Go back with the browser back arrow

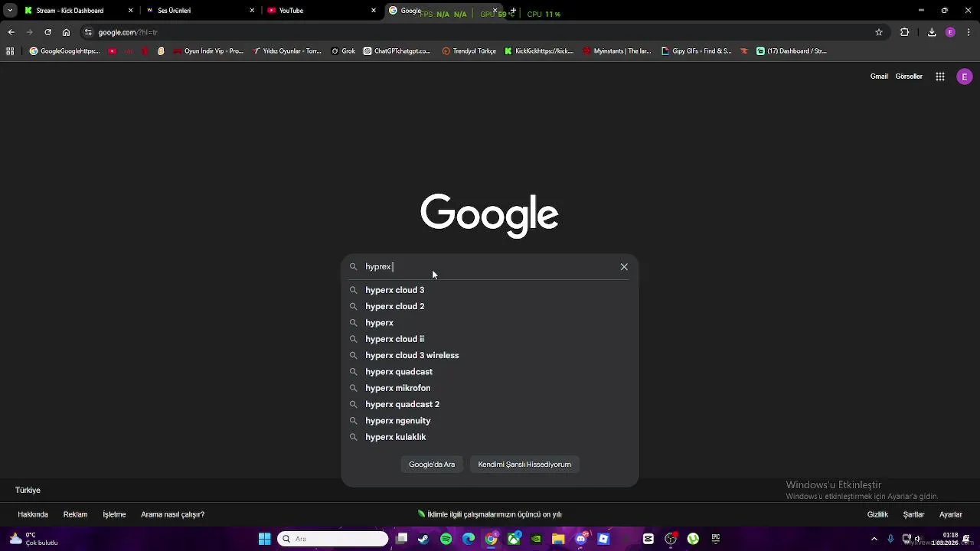point(11,32)
